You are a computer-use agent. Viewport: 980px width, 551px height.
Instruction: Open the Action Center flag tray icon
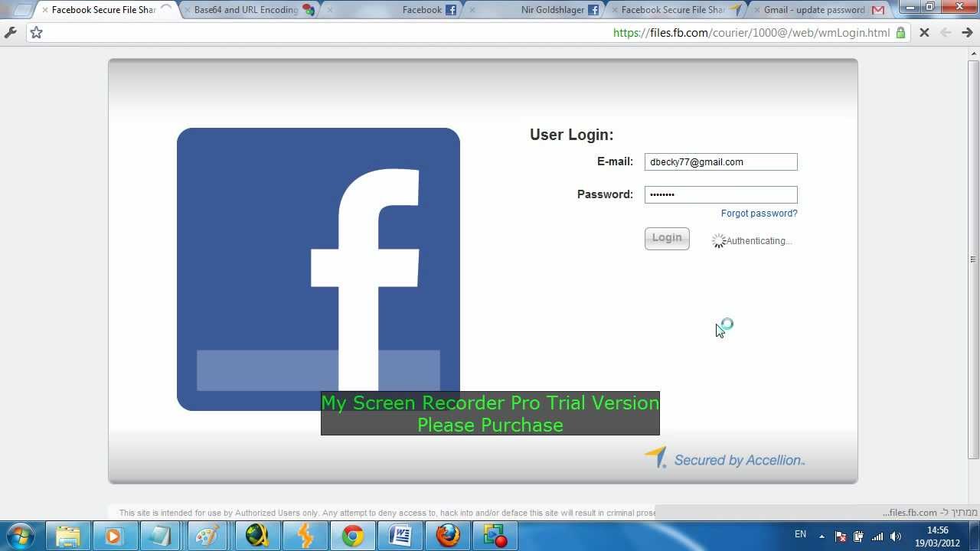point(840,536)
